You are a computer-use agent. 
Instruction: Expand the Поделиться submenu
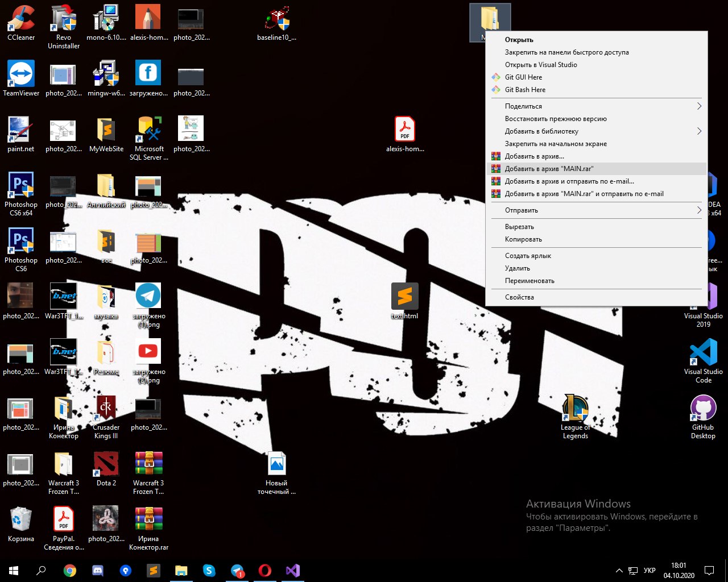click(x=597, y=106)
